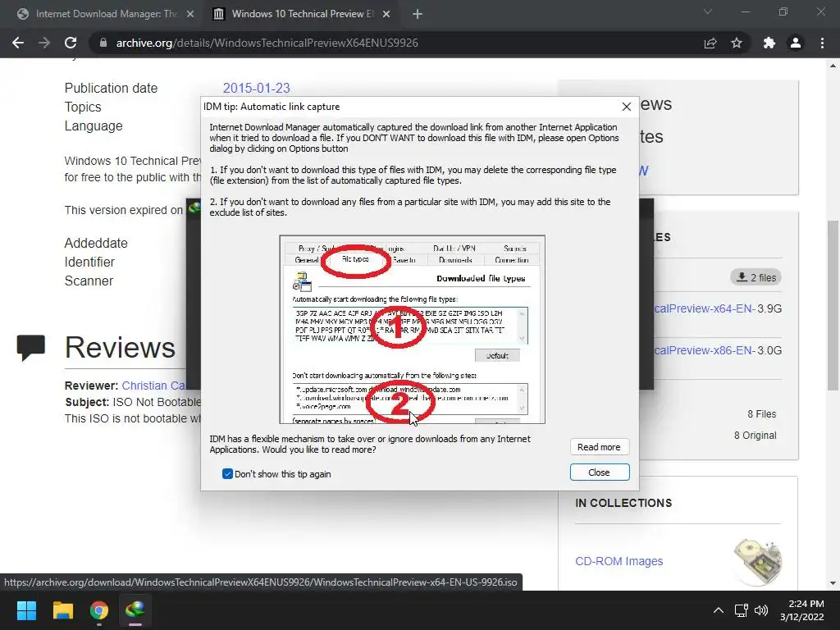
Task: Open tab search chevron in title bar
Action: pos(708,11)
